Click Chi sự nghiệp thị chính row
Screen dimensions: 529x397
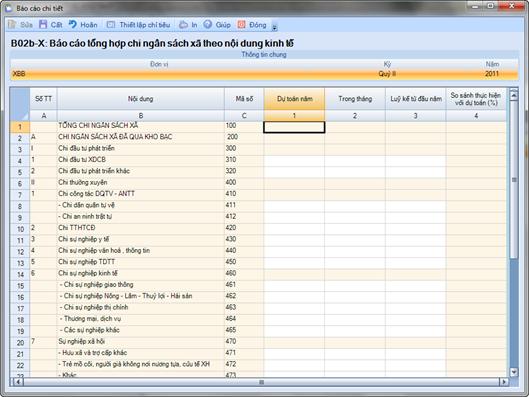(94, 307)
